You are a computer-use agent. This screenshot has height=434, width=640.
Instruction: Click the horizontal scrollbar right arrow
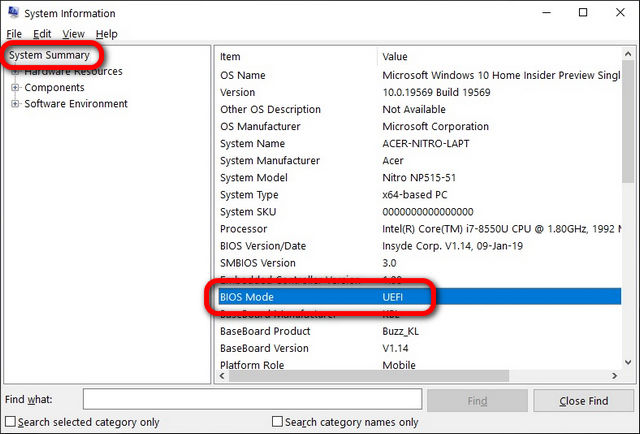pos(615,376)
